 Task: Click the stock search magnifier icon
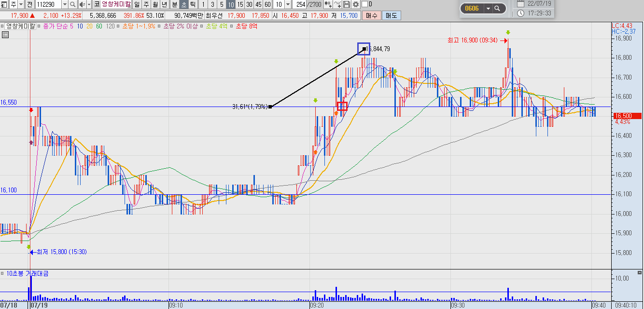[x=72, y=4]
